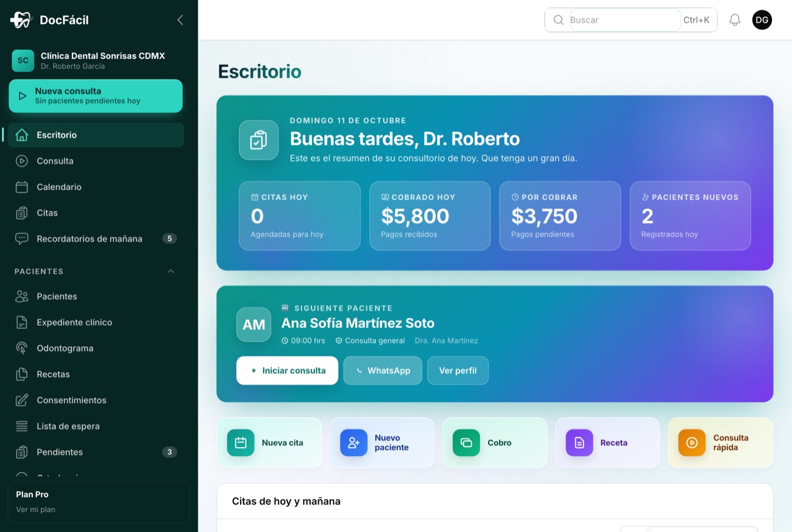The image size is (792, 532).
Task: Open Citas in the sidebar
Action: click(96, 213)
